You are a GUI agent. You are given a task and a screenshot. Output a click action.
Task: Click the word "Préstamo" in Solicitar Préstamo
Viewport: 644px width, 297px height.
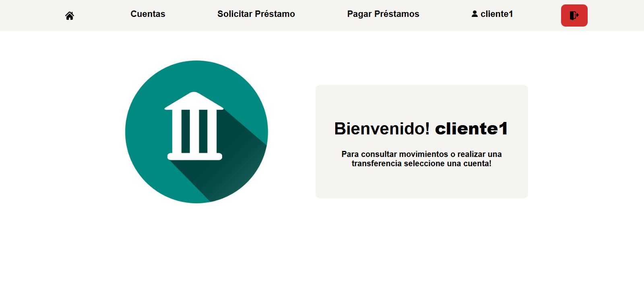[275, 14]
